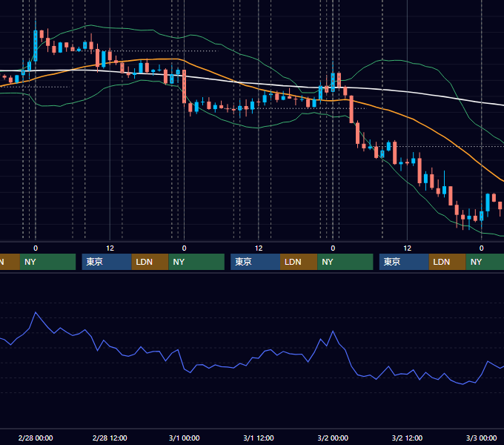The image size is (504, 445).
Task: Select the LDN band after 3/1 12:00
Action: coord(299,262)
